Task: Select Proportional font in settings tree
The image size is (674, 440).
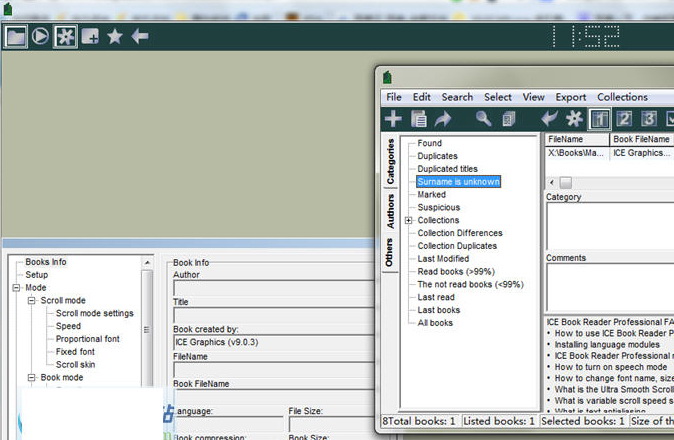Action: pyautogui.click(x=88, y=339)
